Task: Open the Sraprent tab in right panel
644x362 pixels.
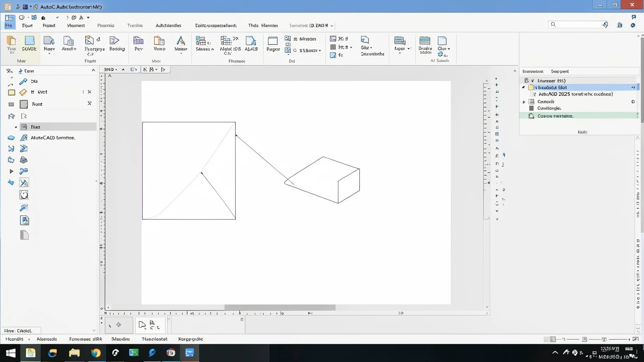Action: pyautogui.click(x=560, y=71)
